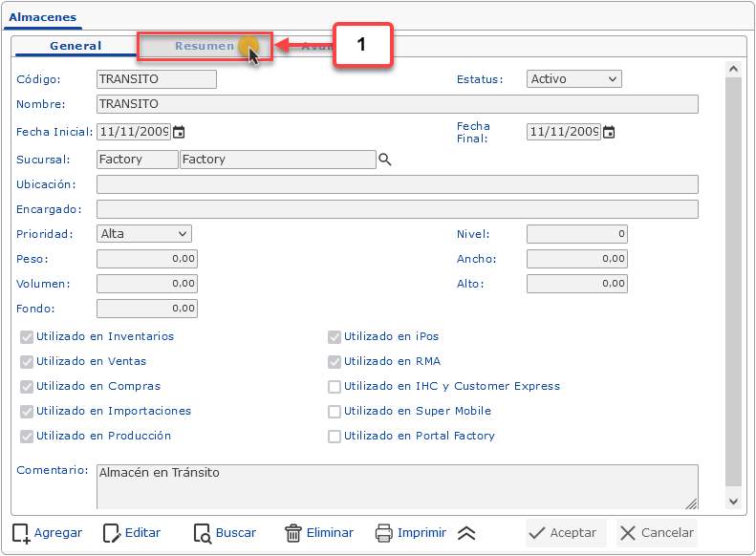Click the Fecha Inicial date field

click(x=134, y=132)
